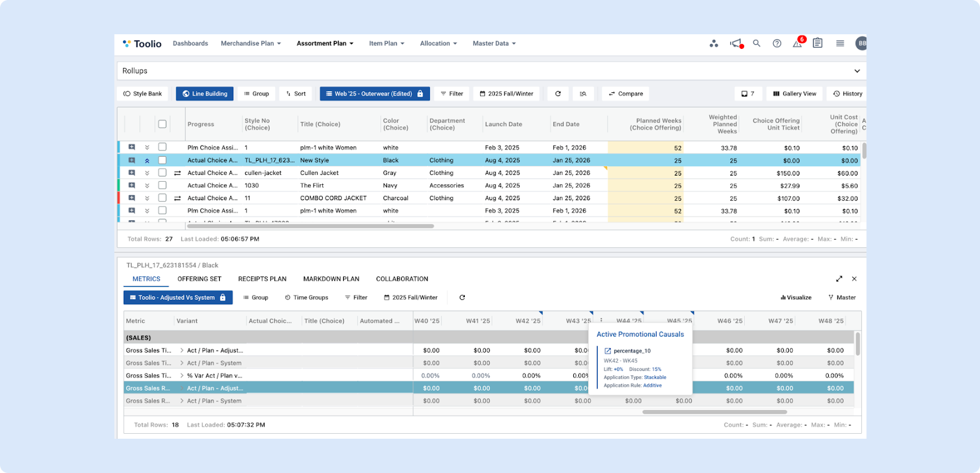This screenshot has width=980, height=473.
Task: Click the refresh icon beside 2025 Fall/Winter in top toolbar
Action: 558,94
